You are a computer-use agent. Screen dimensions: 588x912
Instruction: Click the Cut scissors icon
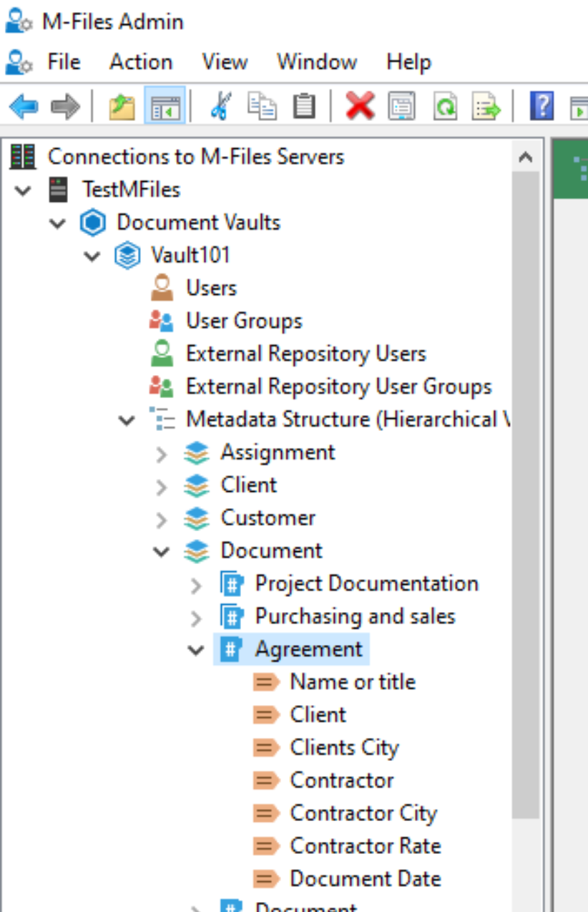click(x=220, y=107)
